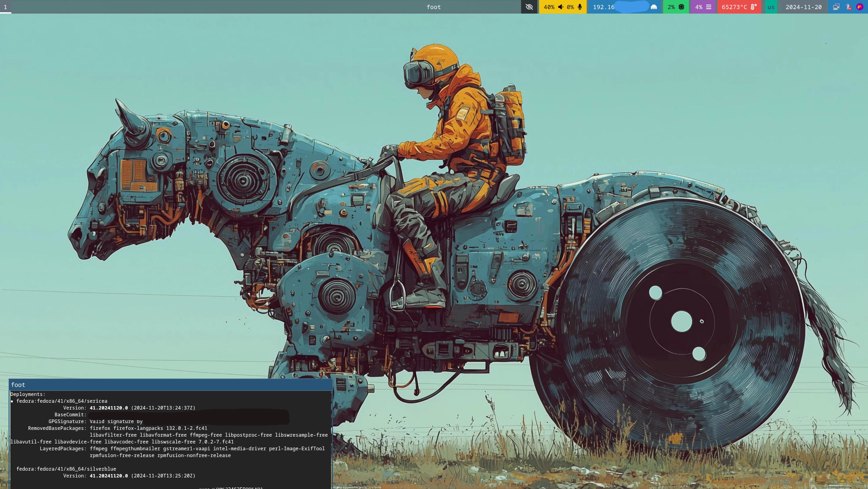This screenshot has height=489, width=868.
Task: Click the 2% CPU usage value
Action: (671, 7)
